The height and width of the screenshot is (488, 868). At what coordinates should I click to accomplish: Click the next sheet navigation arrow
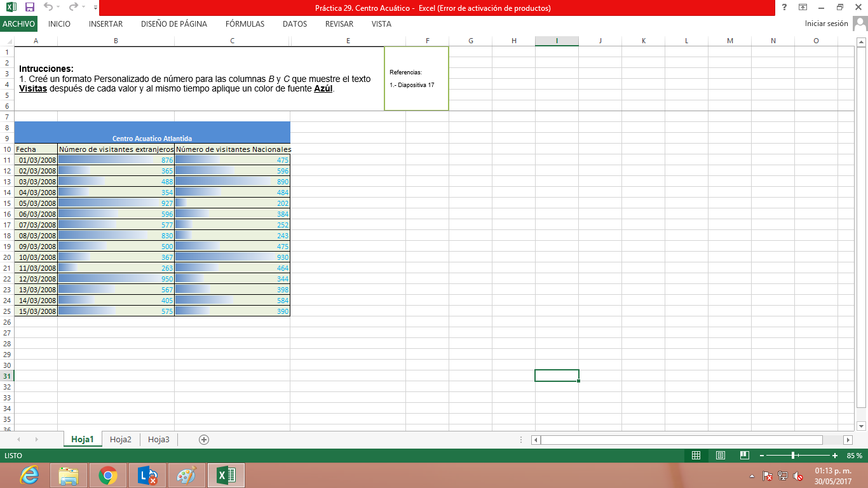point(36,439)
